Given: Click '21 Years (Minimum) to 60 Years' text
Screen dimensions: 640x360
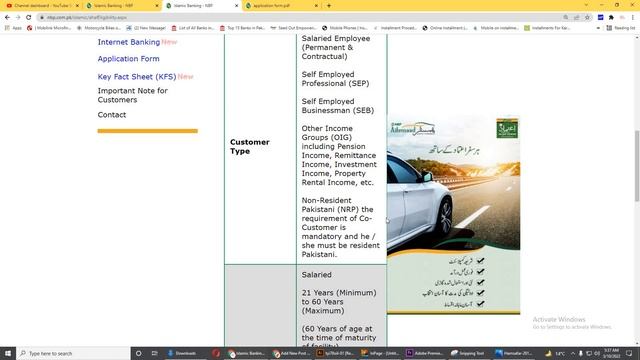Looking at the screenshot, I should [339, 297].
